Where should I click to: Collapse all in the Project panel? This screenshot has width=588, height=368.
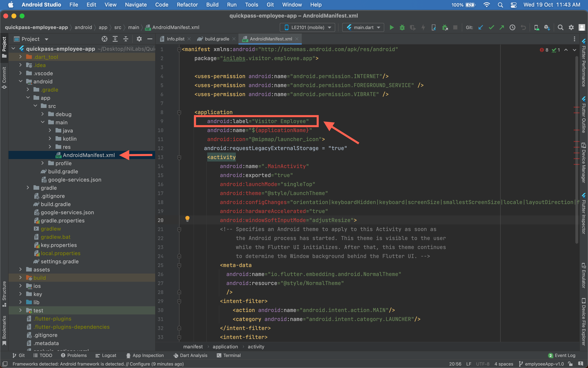pos(126,39)
